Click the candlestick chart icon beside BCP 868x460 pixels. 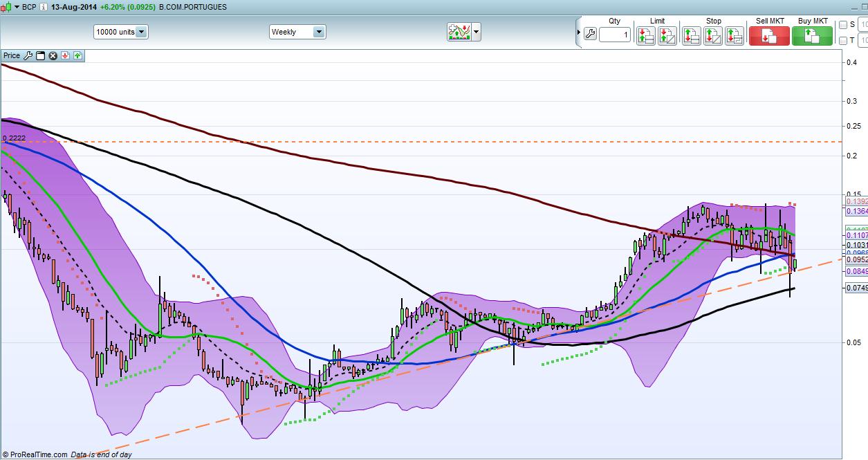pyautogui.click(x=8, y=7)
